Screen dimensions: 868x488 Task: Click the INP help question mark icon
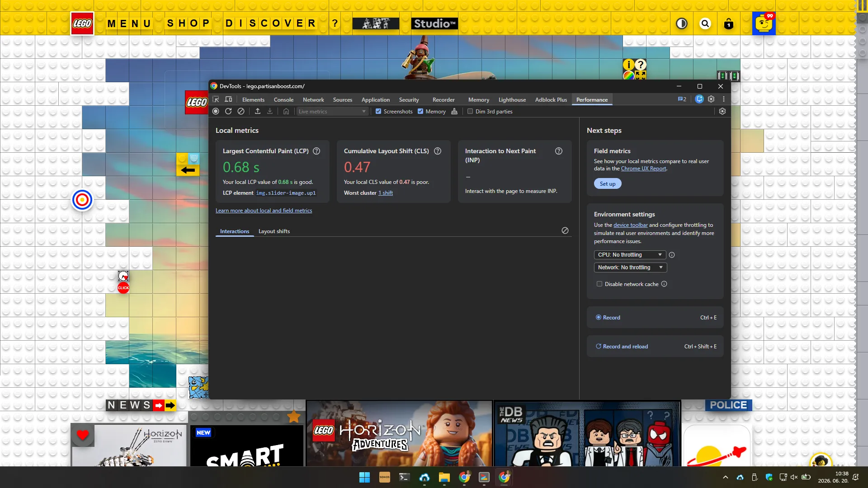559,151
